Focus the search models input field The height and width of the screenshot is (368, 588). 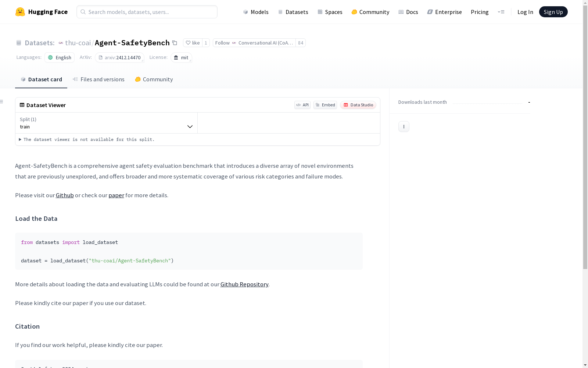coord(147,12)
